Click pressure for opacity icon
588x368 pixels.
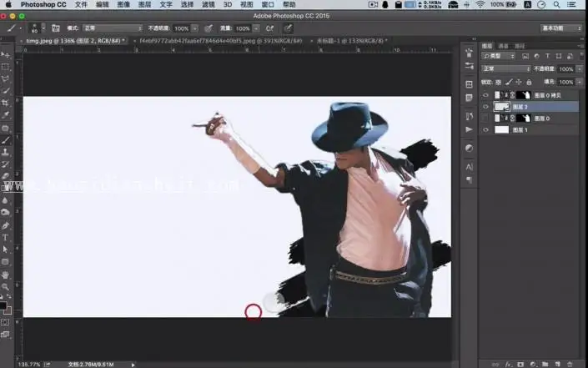point(209,28)
